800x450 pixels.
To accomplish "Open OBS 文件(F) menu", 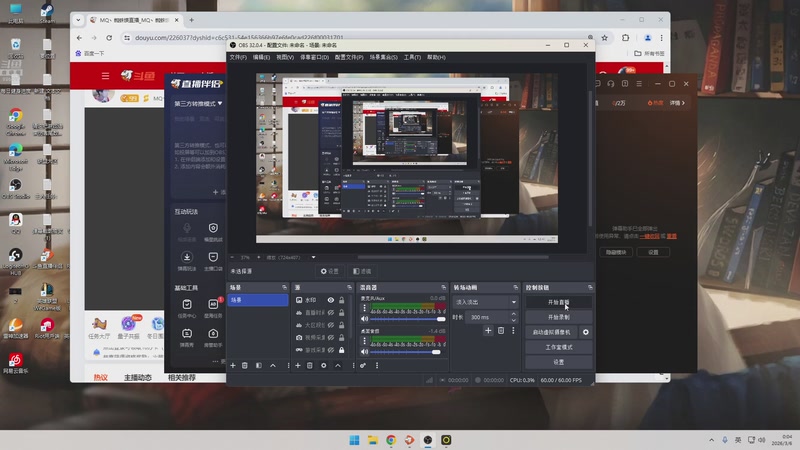I will coord(238,57).
